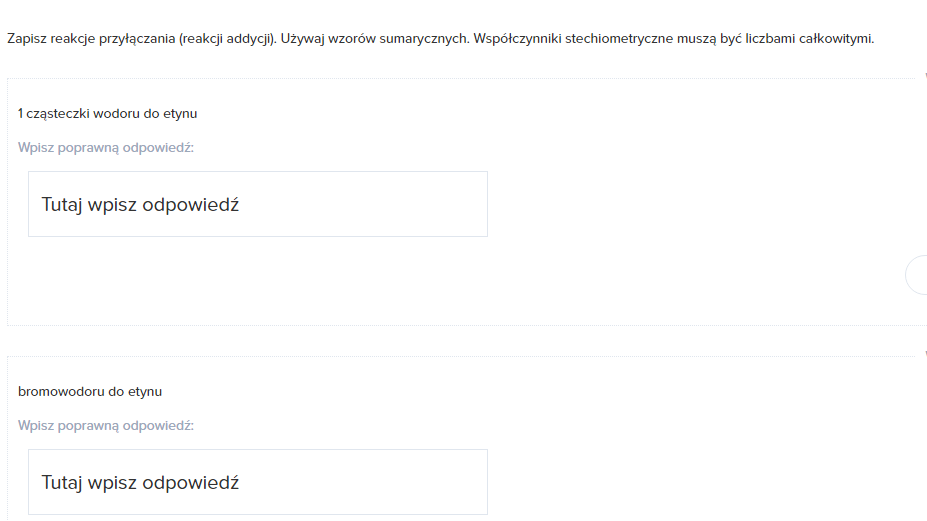Click the corner marker of the second question card
The height and width of the screenshot is (521, 927).
pyautogui.click(x=923, y=353)
